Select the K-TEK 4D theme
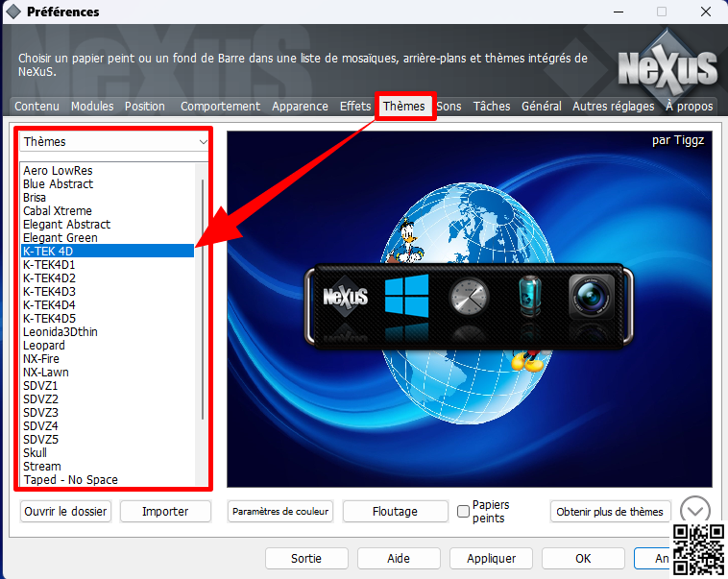This screenshot has height=579, width=728. (x=108, y=252)
